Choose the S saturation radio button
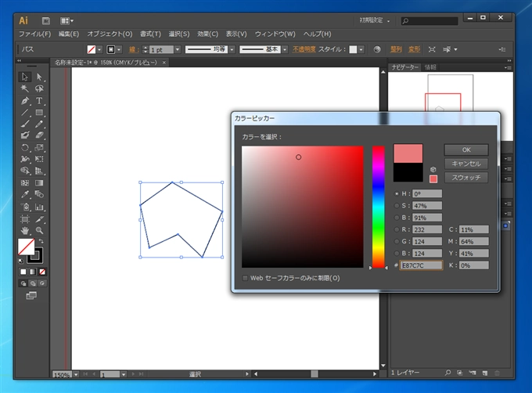Screen dimensions: 532x393 coord(397,206)
